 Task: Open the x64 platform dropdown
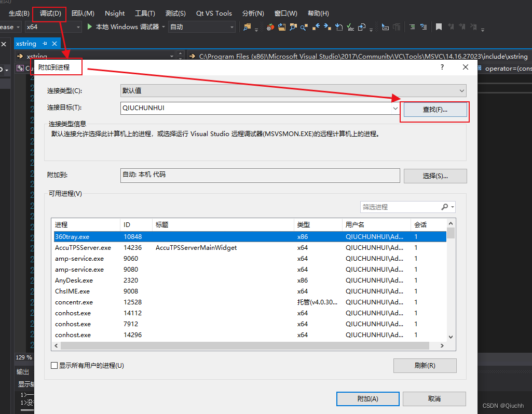pyautogui.click(x=53, y=27)
